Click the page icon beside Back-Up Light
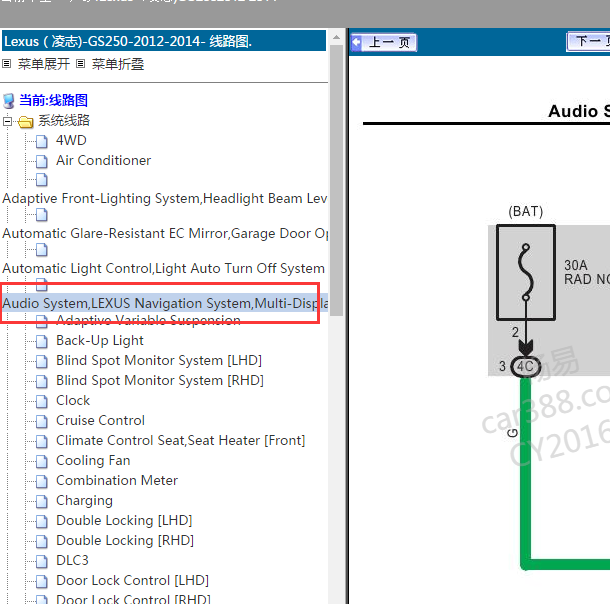610x604 pixels. click(x=42, y=341)
